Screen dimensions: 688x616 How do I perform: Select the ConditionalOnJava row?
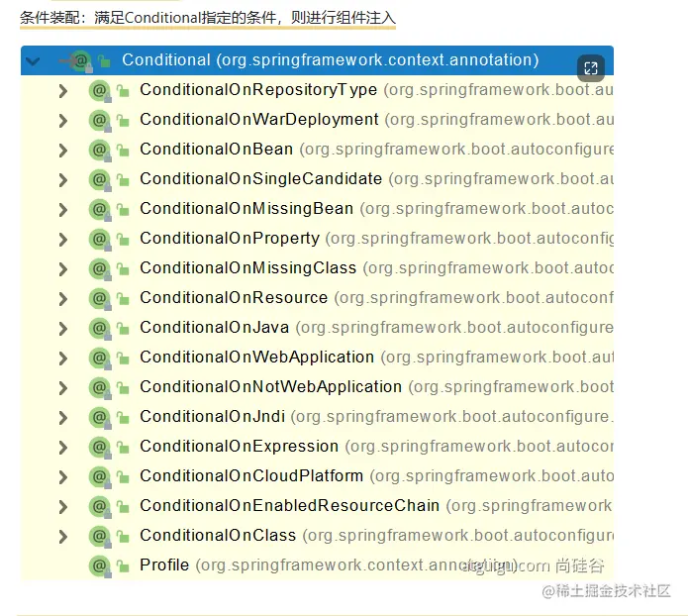[317, 328]
